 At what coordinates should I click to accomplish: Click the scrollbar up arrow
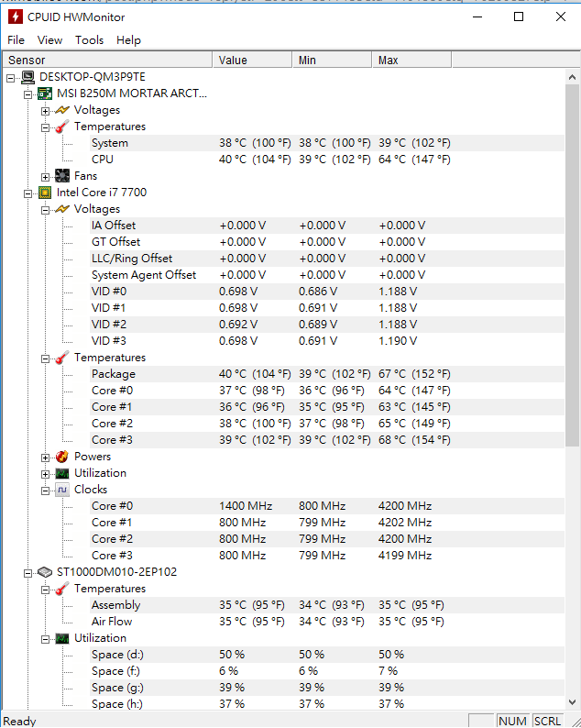click(572, 77)
